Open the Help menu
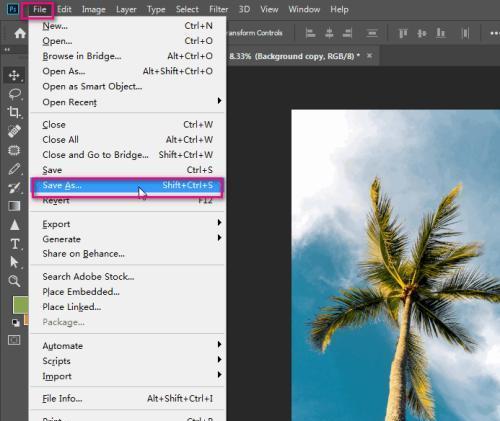The image size is (500, 421). pyautogui.click(x=339, y=9)
